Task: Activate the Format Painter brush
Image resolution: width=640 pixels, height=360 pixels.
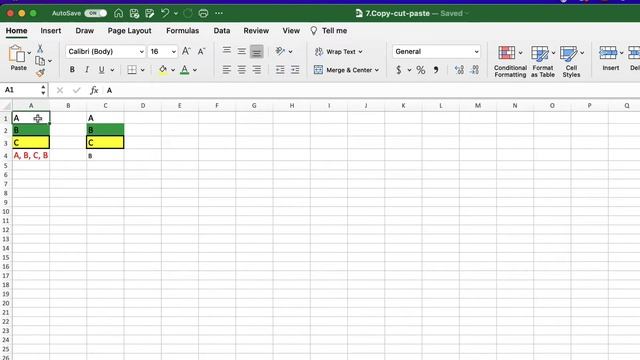Action: tap(40, 73)
